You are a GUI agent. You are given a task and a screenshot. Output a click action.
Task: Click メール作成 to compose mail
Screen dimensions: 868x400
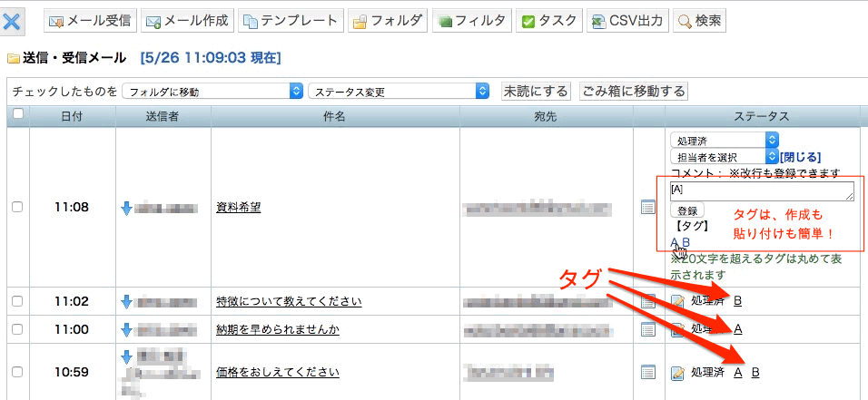[188, 21]
